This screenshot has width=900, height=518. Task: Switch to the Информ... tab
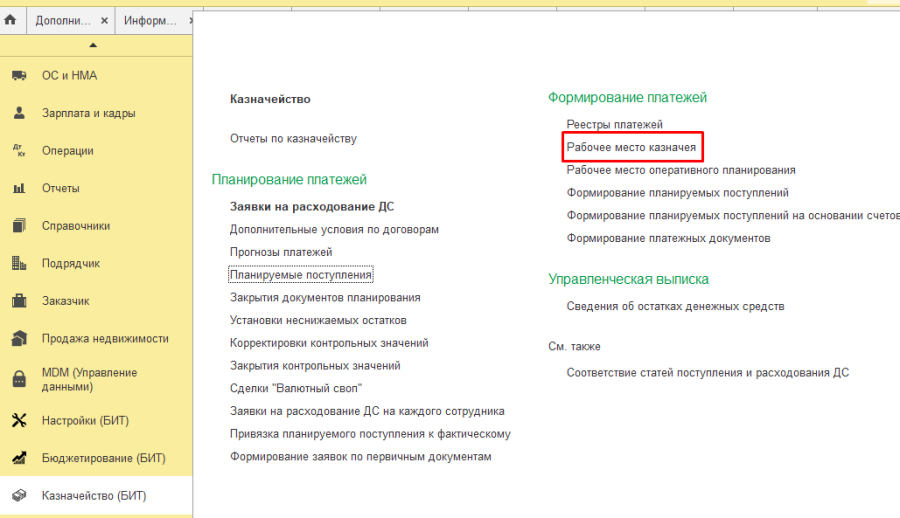[x=151, y=21]
